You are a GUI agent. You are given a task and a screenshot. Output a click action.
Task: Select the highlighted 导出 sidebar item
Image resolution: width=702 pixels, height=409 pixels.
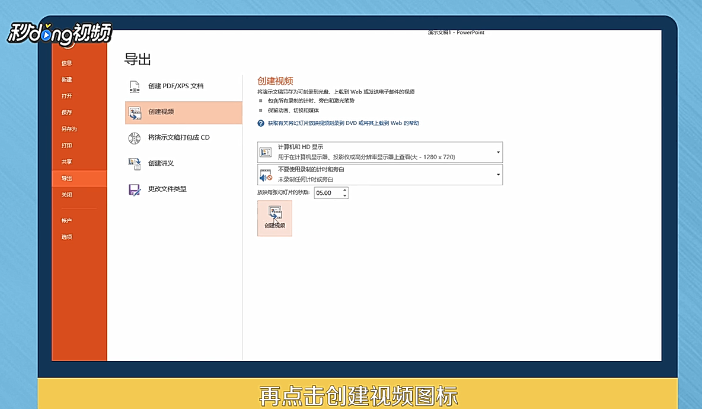tap(79, 179)
